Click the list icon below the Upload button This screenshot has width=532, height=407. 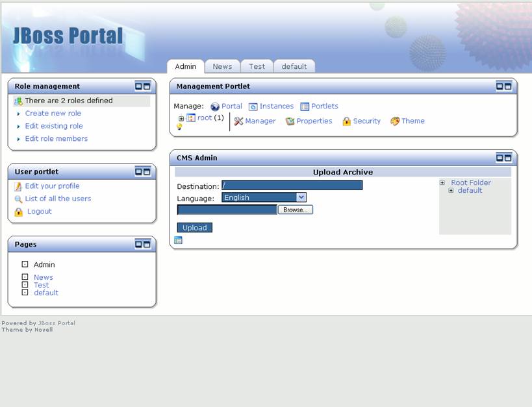pos(178,240)
